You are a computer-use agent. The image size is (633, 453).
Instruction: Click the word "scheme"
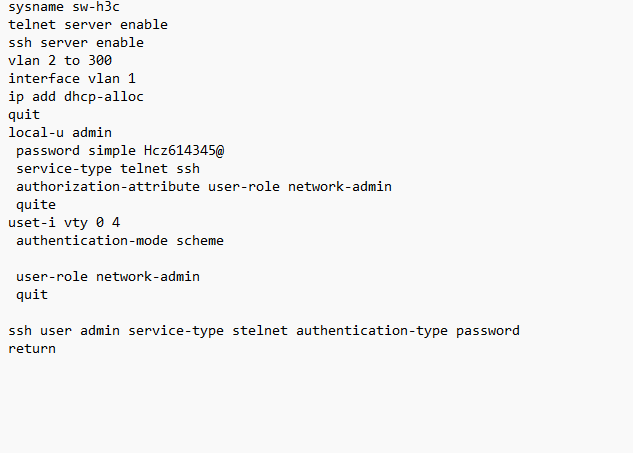(x=200, y=241)
